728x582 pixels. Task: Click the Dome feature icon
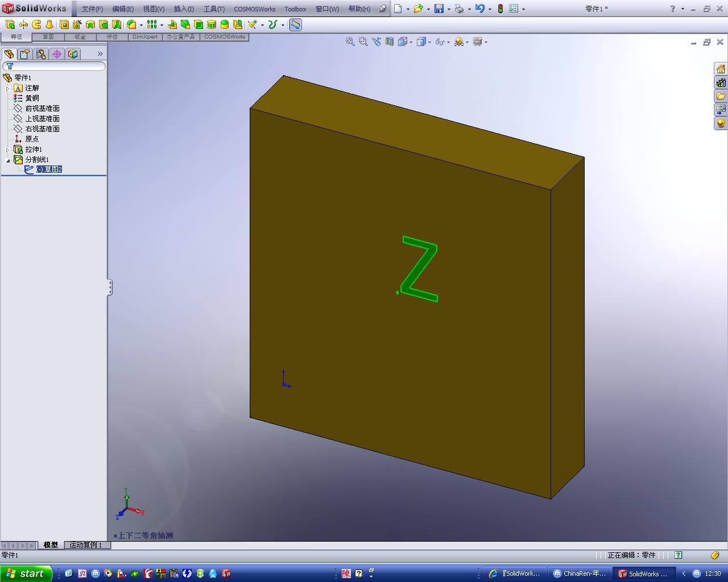(x=225, y=24)
